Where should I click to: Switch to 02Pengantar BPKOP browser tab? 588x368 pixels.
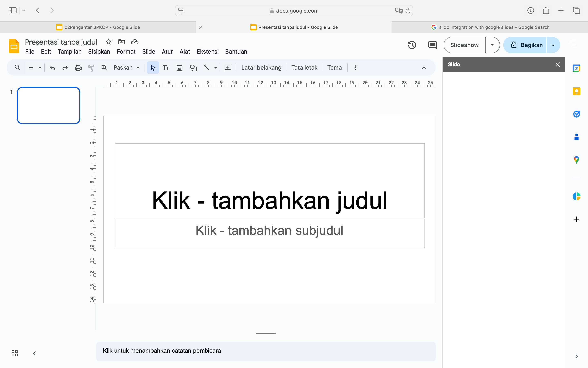point(98,27)
